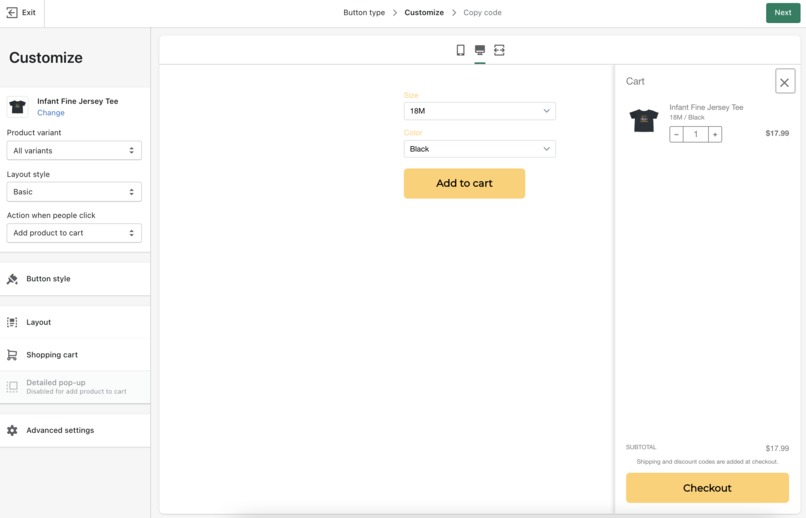Click the Detailed pop-up icon
806x518 pixels.
click(x=12, y=386)
